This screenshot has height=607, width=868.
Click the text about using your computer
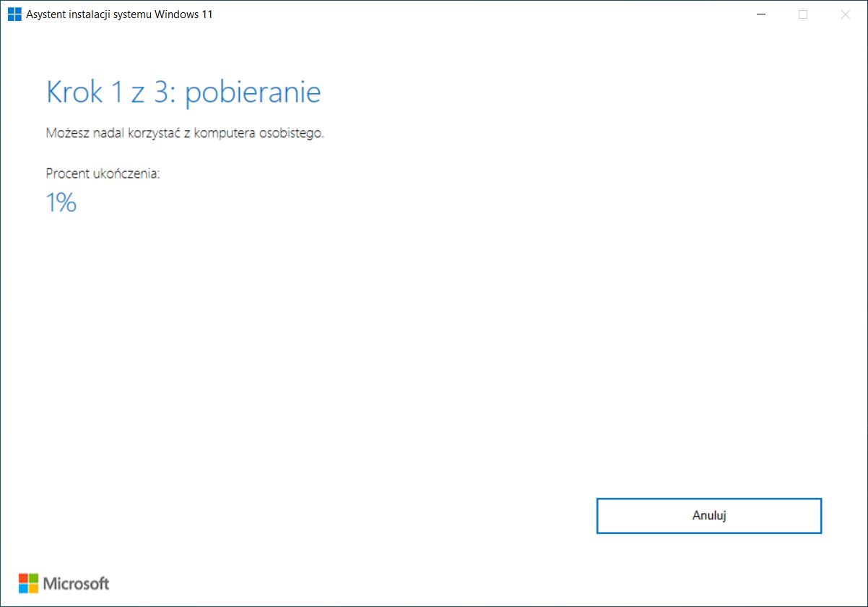coord(185,133)
